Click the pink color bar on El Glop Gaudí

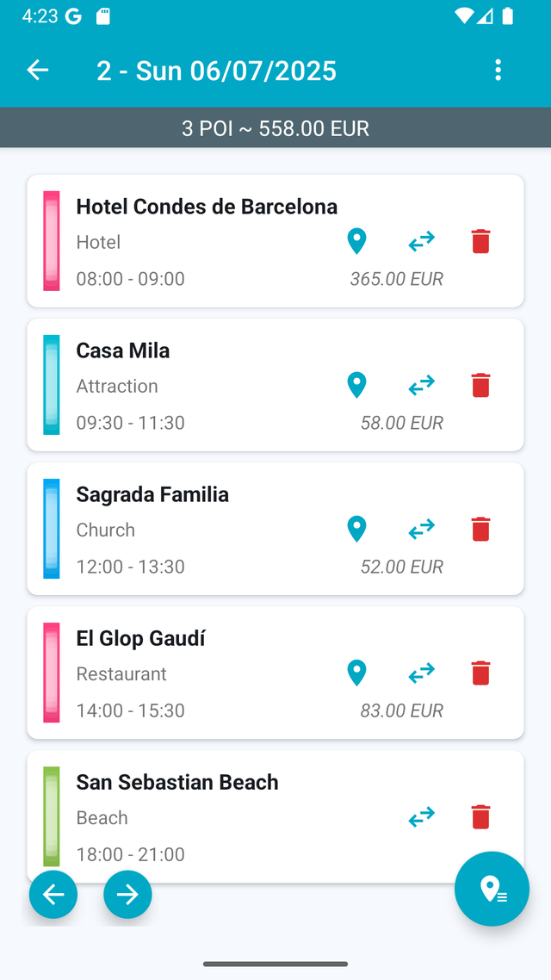click(51, 673)
